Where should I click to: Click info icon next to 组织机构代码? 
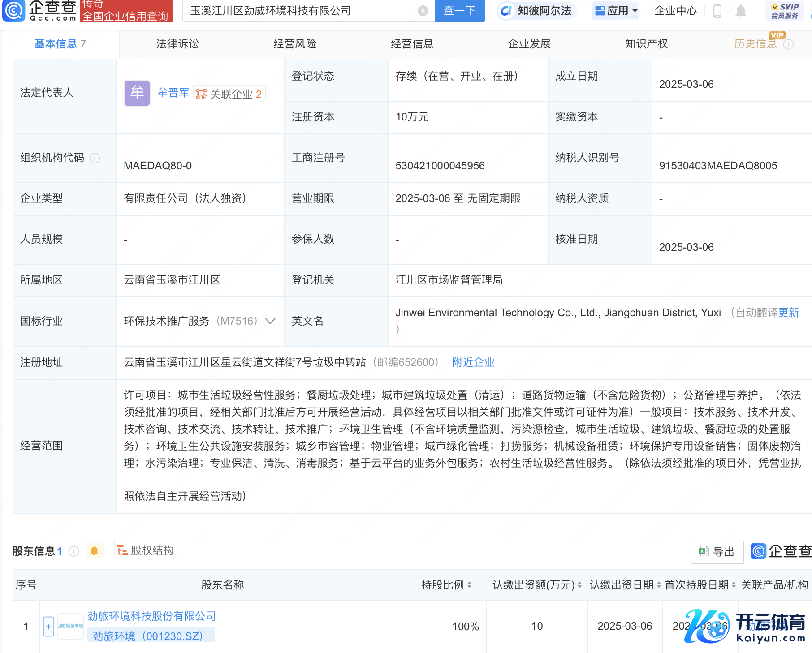click(95, 158)
